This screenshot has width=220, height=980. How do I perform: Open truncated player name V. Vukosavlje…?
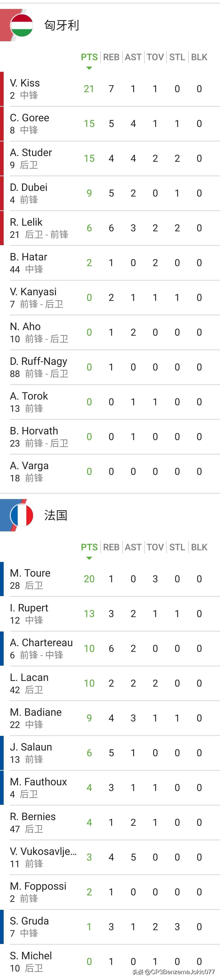(43, 851)
